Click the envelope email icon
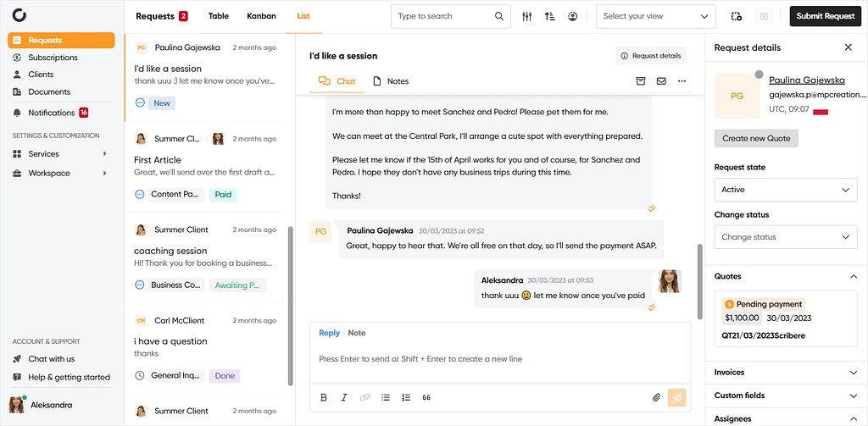Viewport: 868px width, 426px height. point(661,80)
